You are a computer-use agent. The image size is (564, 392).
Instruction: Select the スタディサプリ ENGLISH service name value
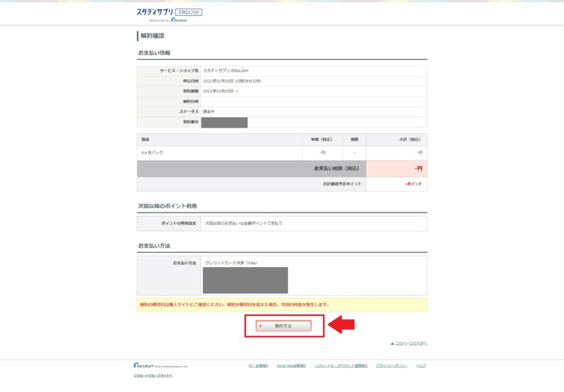[x=225, y=70]
